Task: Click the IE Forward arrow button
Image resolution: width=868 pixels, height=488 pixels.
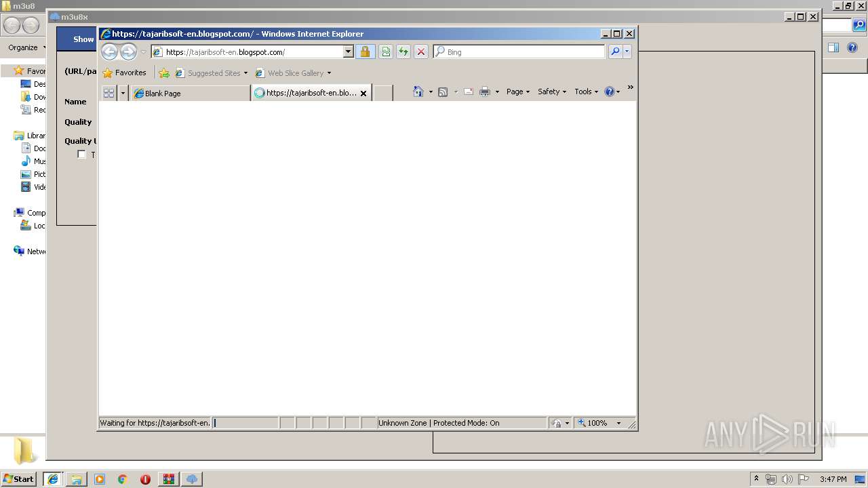Action: (x=128, y=52)
